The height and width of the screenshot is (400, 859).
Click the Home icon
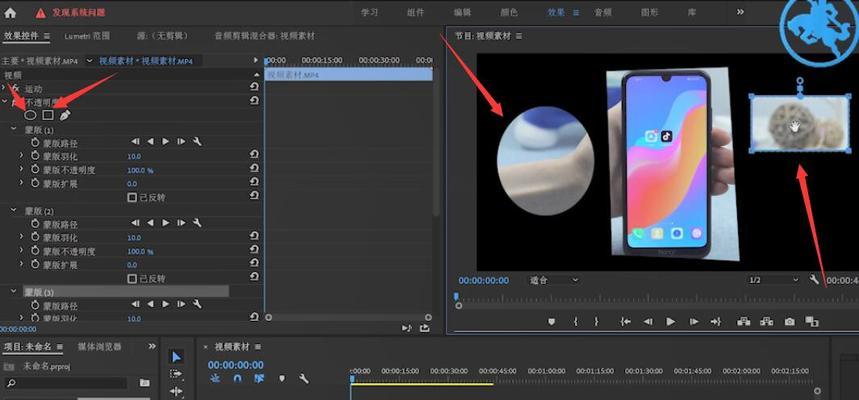(x=10, y=13)
